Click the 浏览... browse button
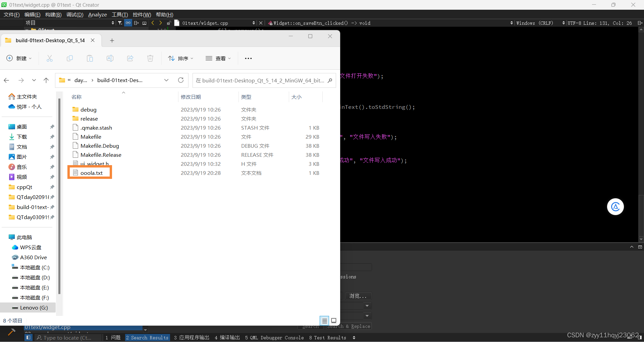Screen dimensions: 644x342 358,296
